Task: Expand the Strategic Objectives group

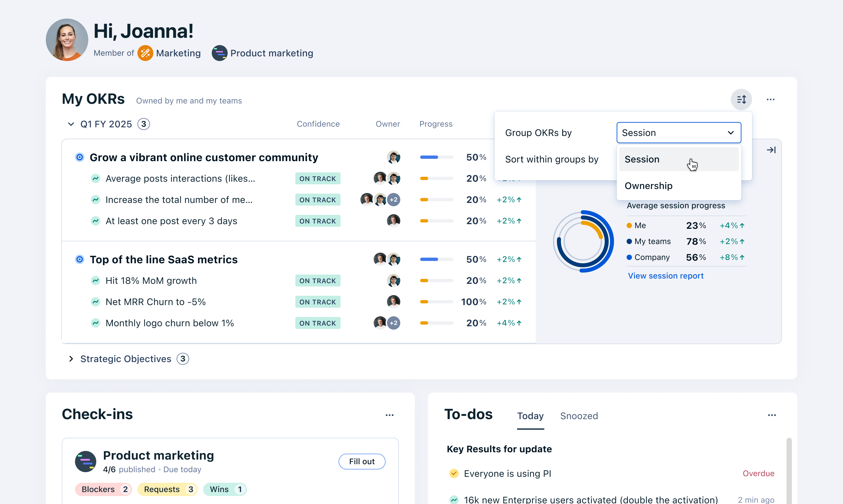Action: coord(71,359)
